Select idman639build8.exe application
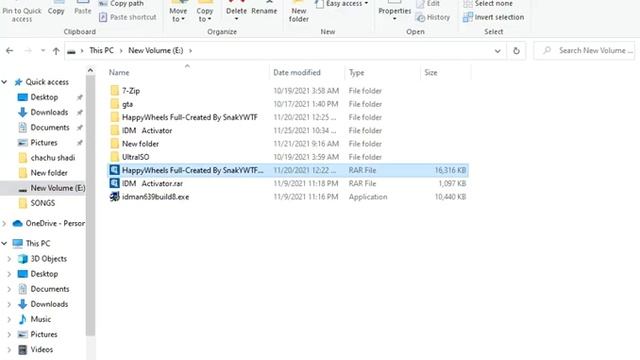This screenshot has height=360, width=640. tap(288, 197)
